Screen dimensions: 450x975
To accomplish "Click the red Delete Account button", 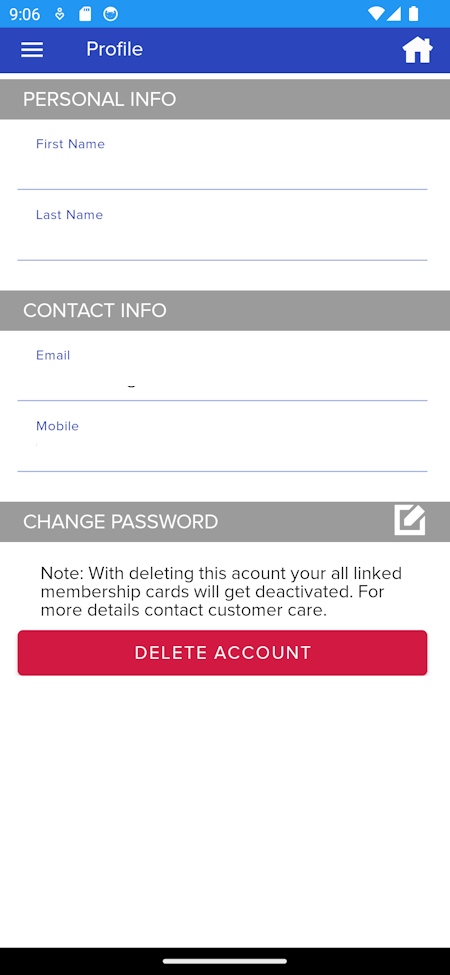I will point(223,653).
